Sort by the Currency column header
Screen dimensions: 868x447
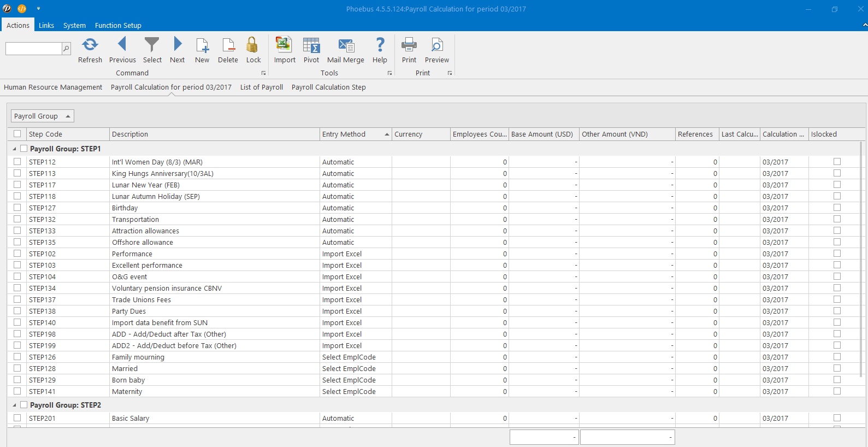click(x=421, y=134)
